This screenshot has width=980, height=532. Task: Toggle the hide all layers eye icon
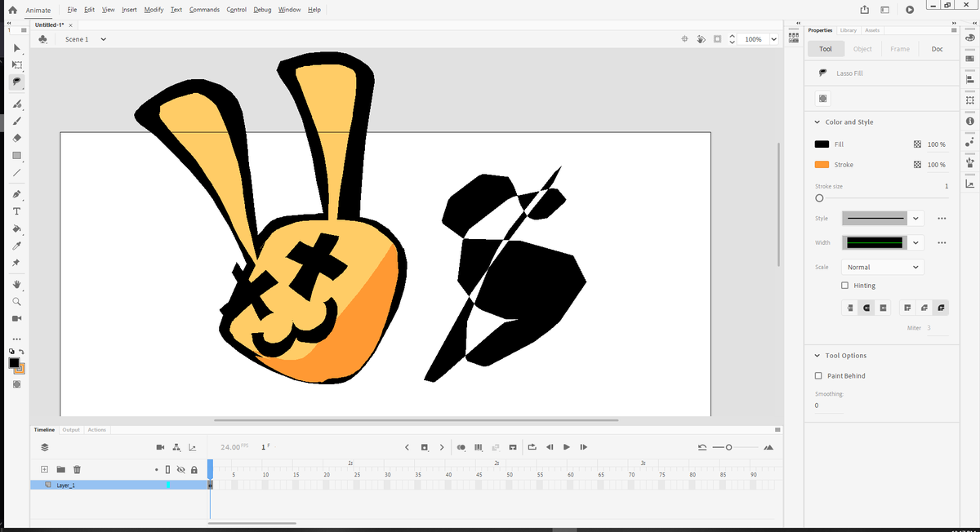tap(180, 470)
